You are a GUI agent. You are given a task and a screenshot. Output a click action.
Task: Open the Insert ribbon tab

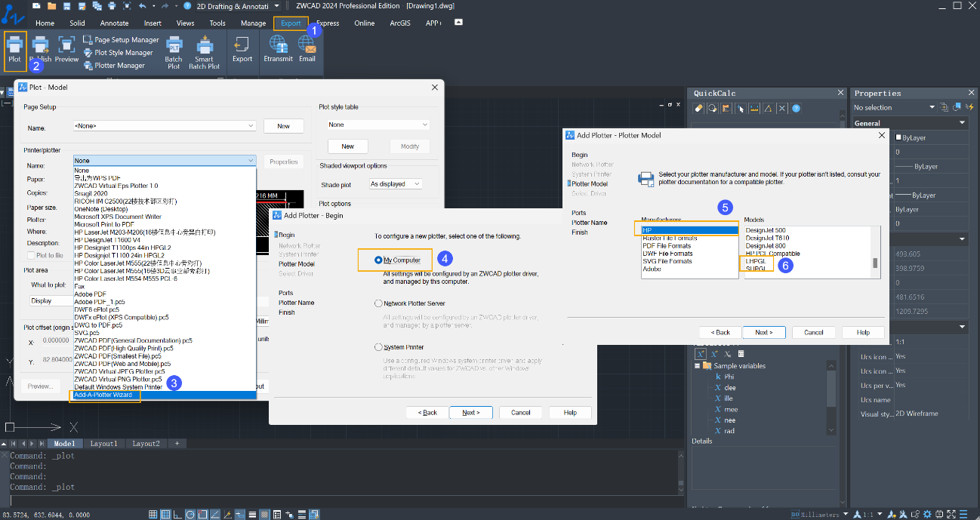pos(153,23)
